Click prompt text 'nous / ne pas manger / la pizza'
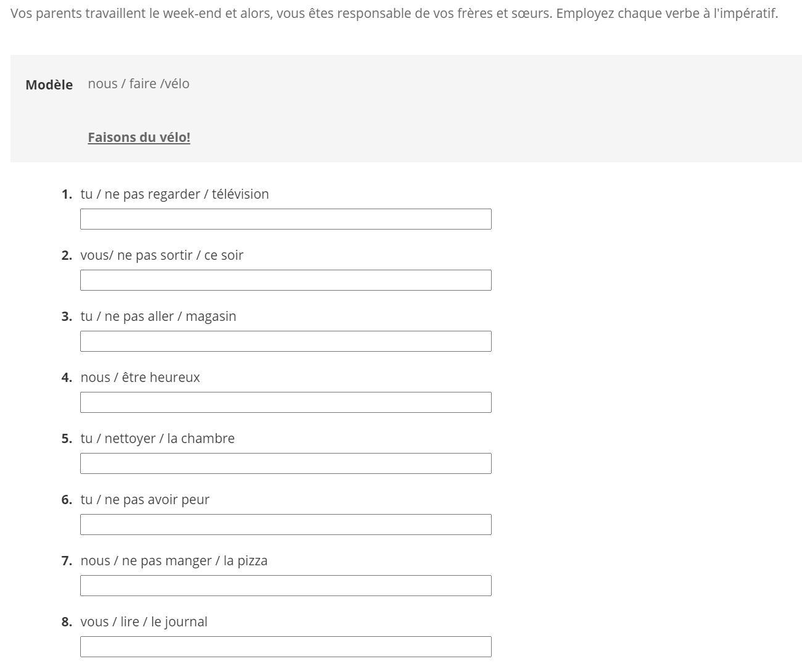 tap(174, 560)
